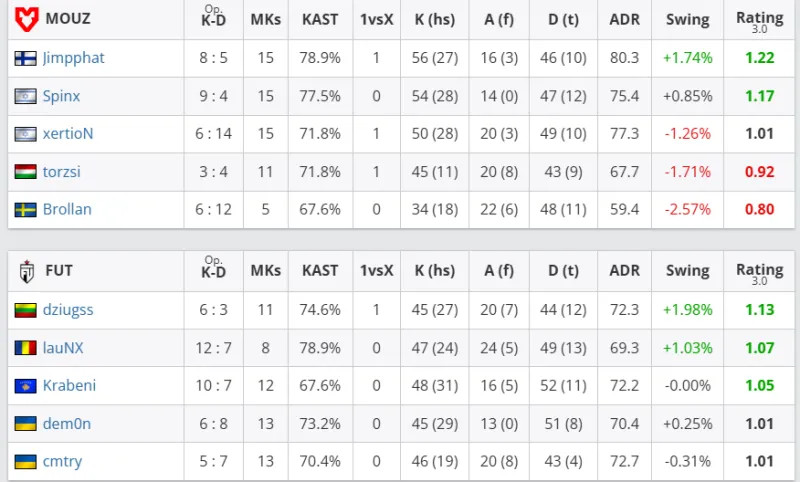800x482 pixels.
Task: Open xertioN player profile link
Action: [x=68, y=134]
